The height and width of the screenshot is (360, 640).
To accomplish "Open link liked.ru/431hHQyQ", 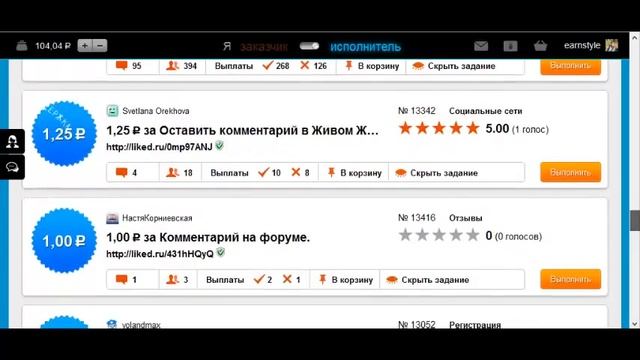I will coord(160,254).
